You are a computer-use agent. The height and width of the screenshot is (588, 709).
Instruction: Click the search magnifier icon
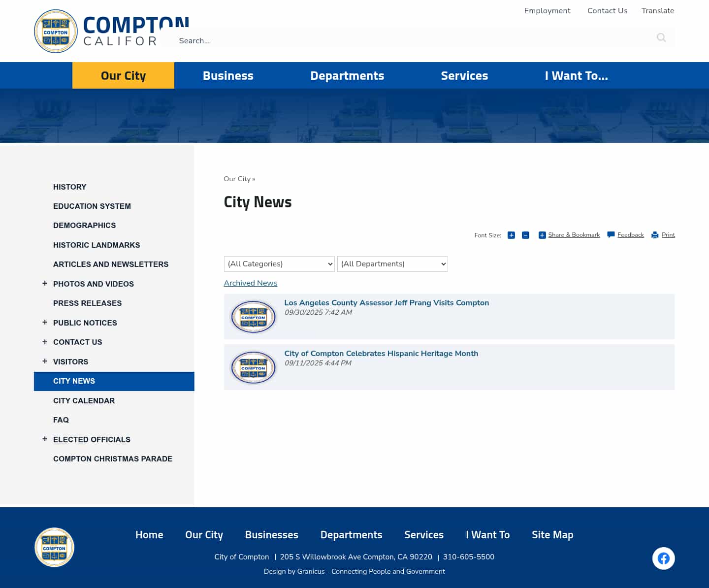[661, 37]
